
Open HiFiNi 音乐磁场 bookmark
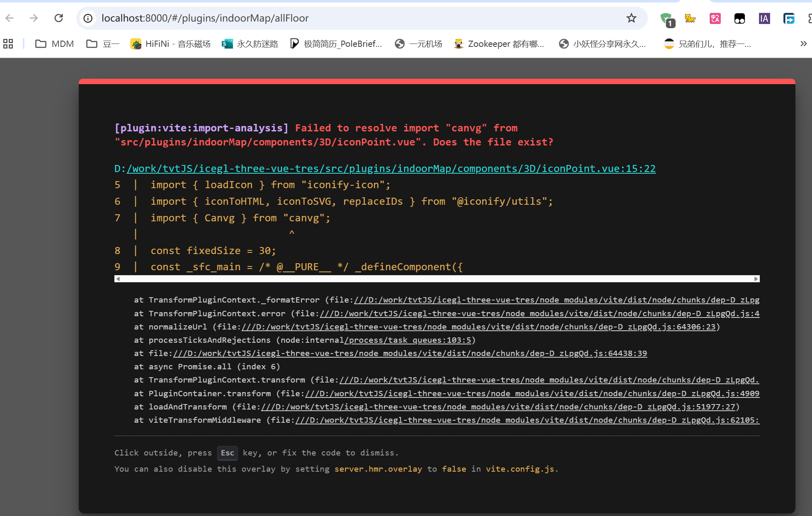pos(170,44)
